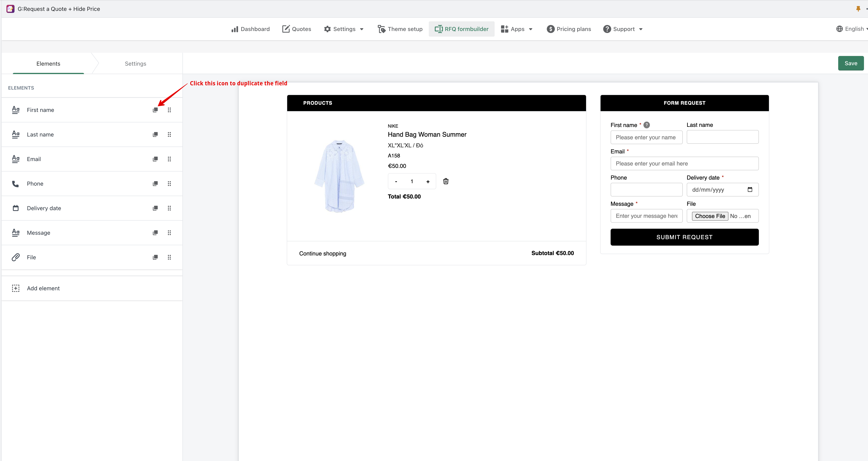868x461 pixels.
Task: Click the First name drag handle
Action: tap(170, 110)
